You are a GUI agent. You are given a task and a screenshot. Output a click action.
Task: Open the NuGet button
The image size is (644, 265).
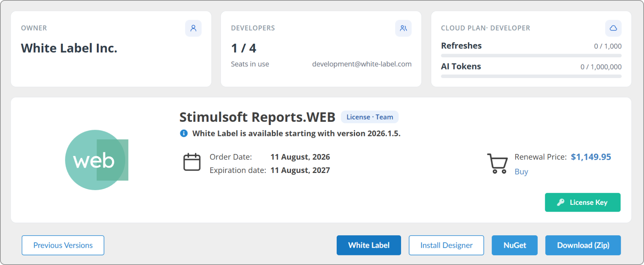(514, 245)
